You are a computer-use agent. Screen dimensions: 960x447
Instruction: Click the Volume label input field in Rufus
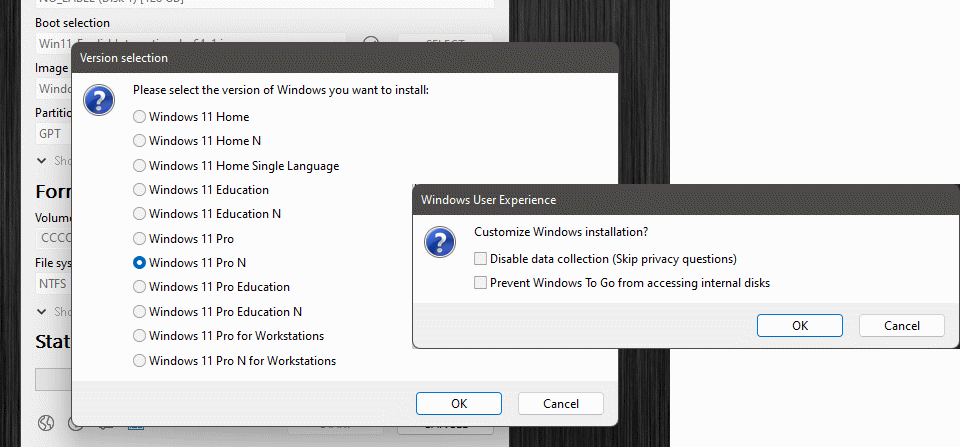coord(54,238)
